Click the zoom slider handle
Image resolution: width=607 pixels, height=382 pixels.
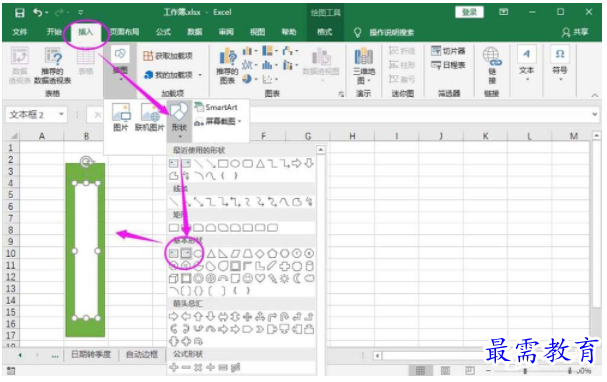point(525,371)
